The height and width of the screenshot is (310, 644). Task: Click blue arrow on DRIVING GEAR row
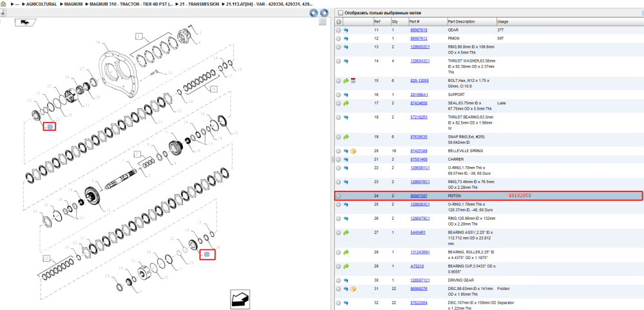tap(346, 280)
